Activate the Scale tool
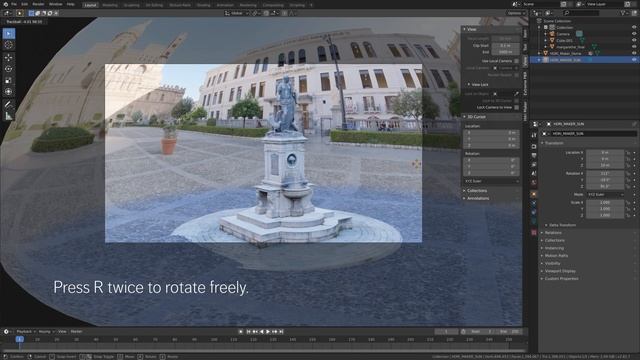 [x=9, y=80]
